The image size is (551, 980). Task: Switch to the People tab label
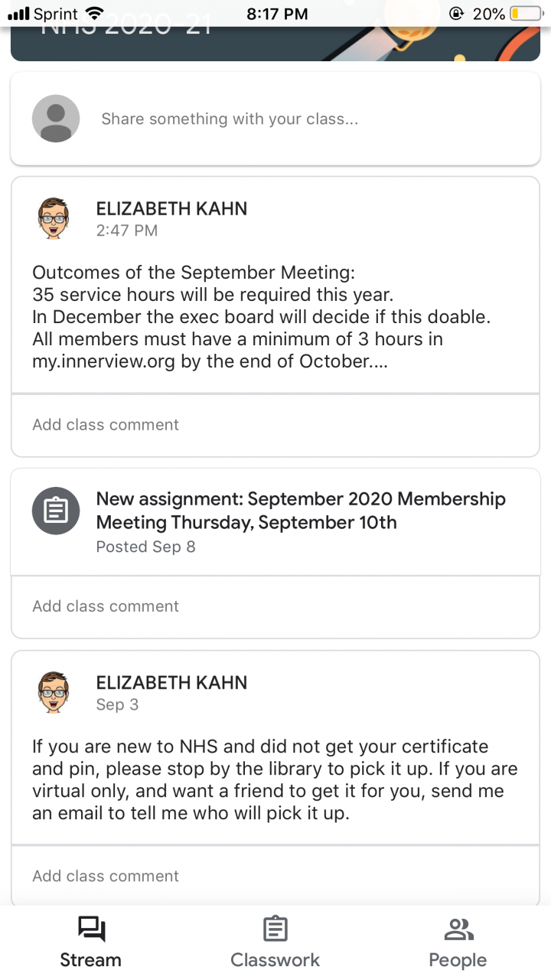458,960
